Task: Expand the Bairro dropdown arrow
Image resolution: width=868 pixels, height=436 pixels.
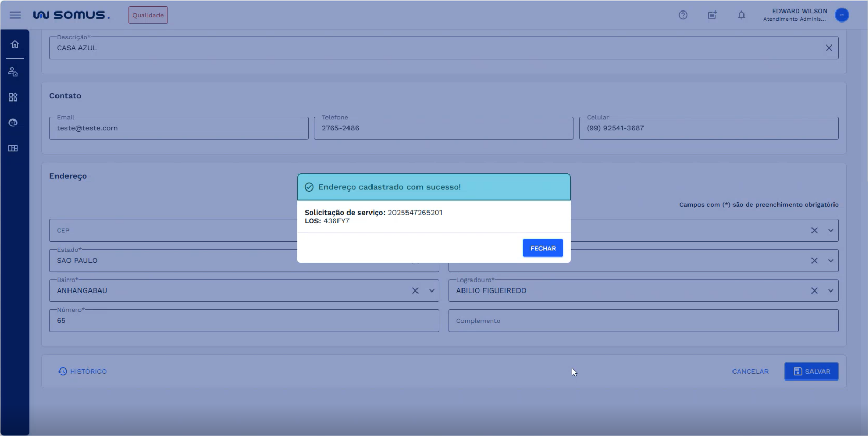Action: [431, 291]
